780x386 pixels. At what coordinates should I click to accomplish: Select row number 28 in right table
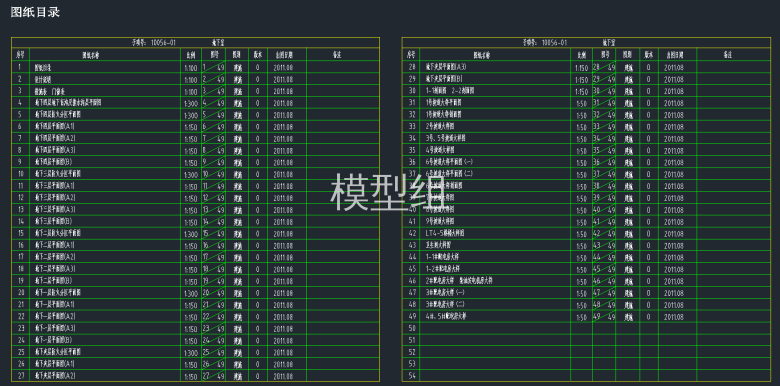tap(411, 67)
